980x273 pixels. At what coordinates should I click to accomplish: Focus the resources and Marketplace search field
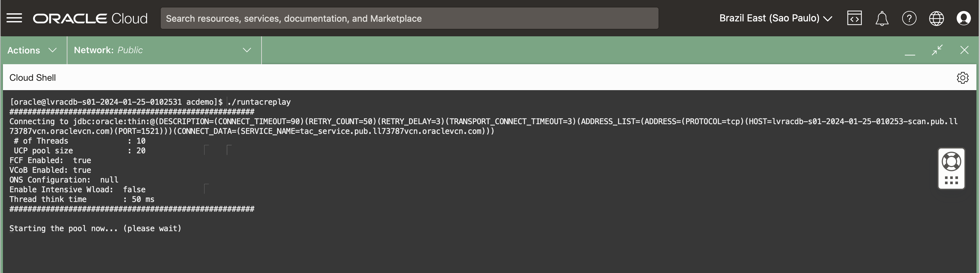coord(409,18)
